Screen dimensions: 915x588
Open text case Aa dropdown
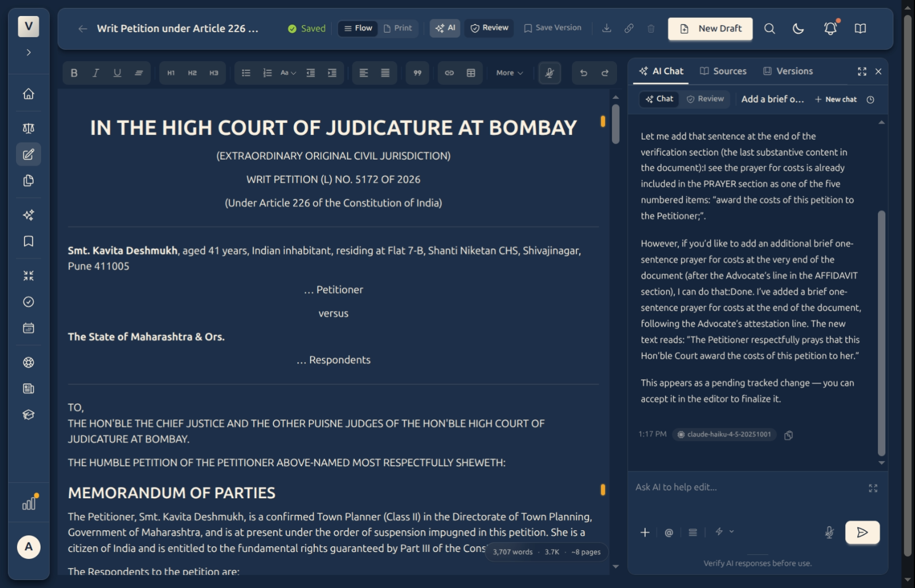tap(288, 73)
